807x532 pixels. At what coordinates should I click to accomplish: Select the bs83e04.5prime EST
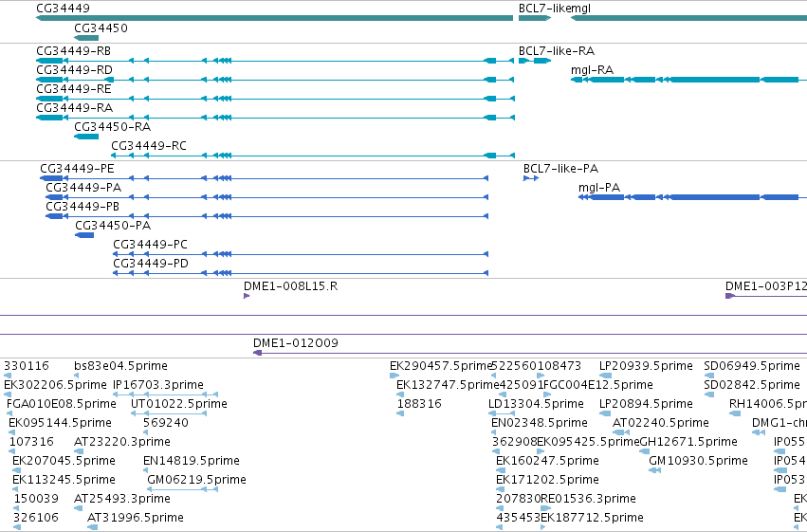[x=121, y=366]
